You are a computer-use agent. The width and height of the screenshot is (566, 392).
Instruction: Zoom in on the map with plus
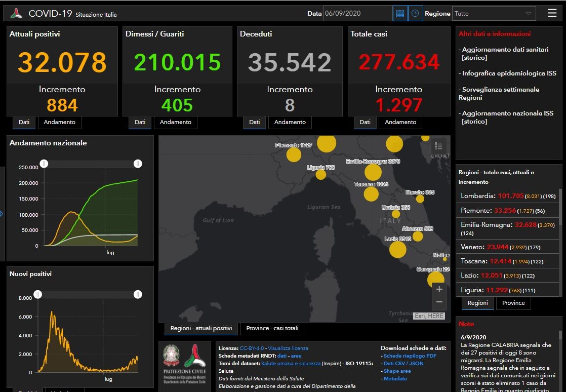(x=439, y=289)
